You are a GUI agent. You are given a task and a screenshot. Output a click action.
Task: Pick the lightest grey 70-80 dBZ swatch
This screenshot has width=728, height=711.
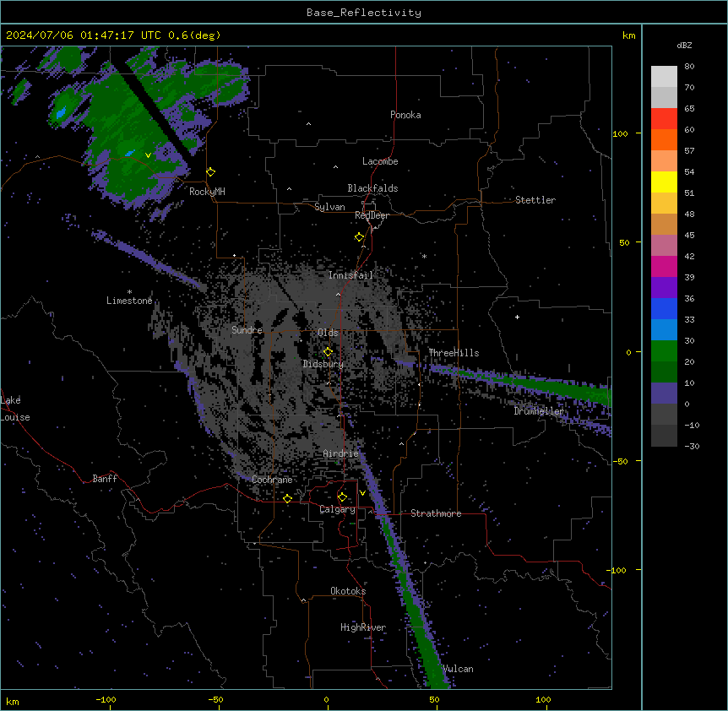pyautogui.click(x=664, y=76)
